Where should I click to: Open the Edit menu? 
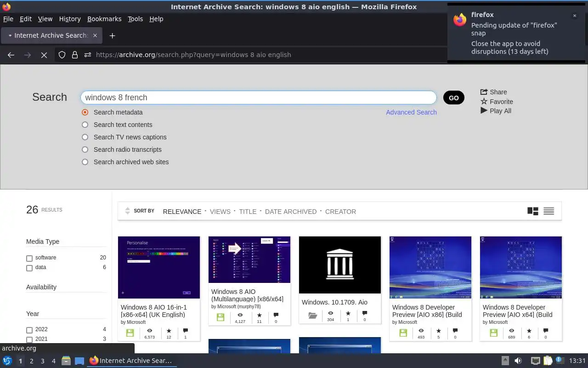click(x=26, y=19)
